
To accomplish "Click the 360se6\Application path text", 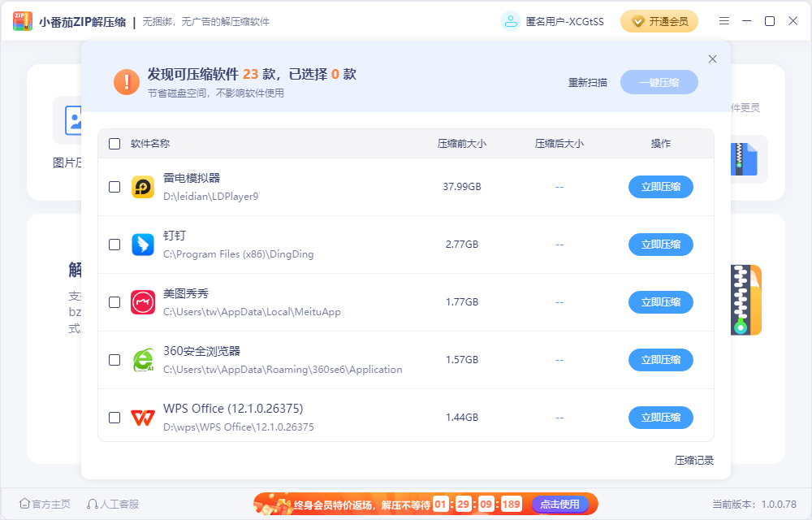I will (283, 370).
